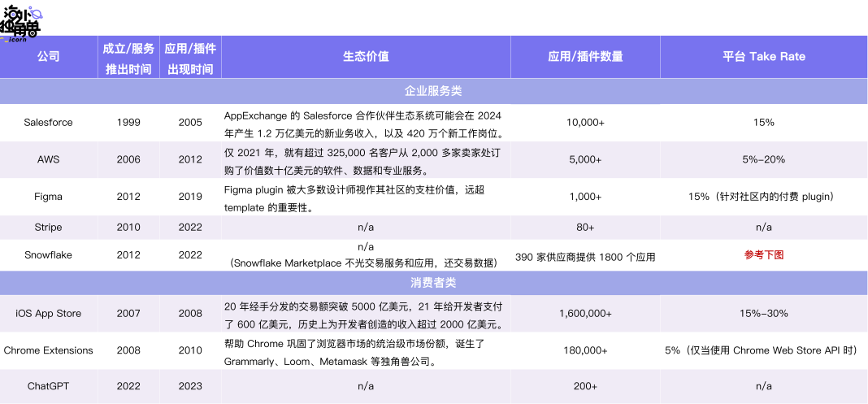This screenshot has height=404, width=868.
Task: Click the 200+ plugin count
Action: (585, 386)
